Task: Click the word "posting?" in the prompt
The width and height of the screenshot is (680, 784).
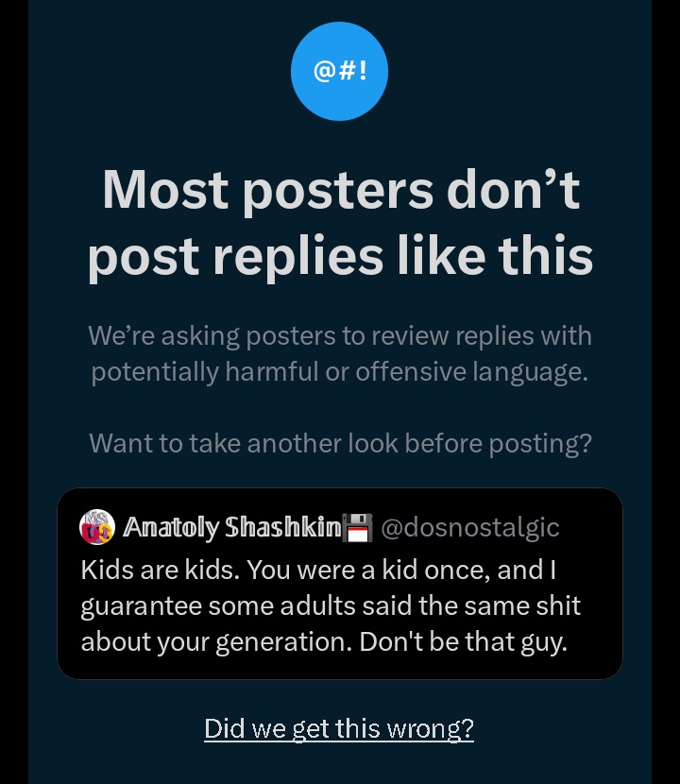Action: [x=540, y=444]
